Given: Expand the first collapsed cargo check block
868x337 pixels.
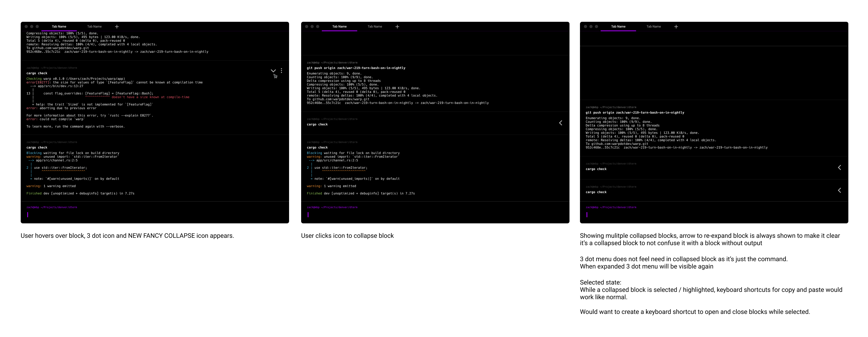Looking at the screenshot, I should 839,167.
